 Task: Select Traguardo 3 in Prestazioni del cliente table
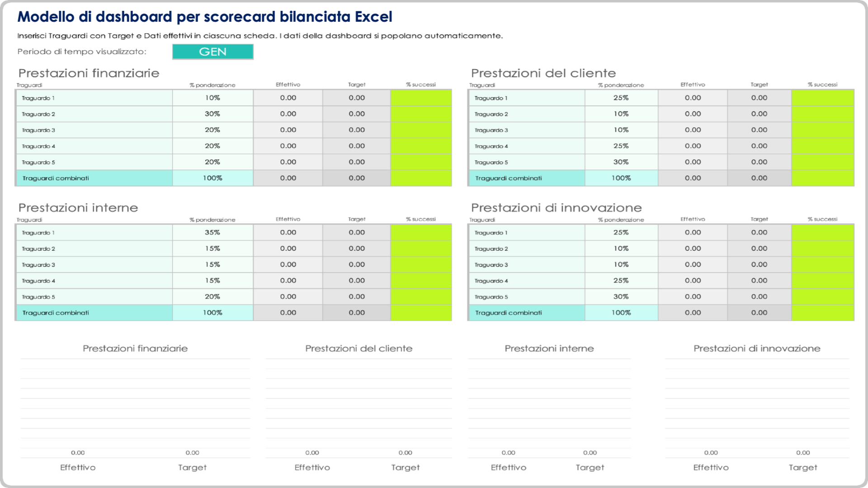(527, 130)
